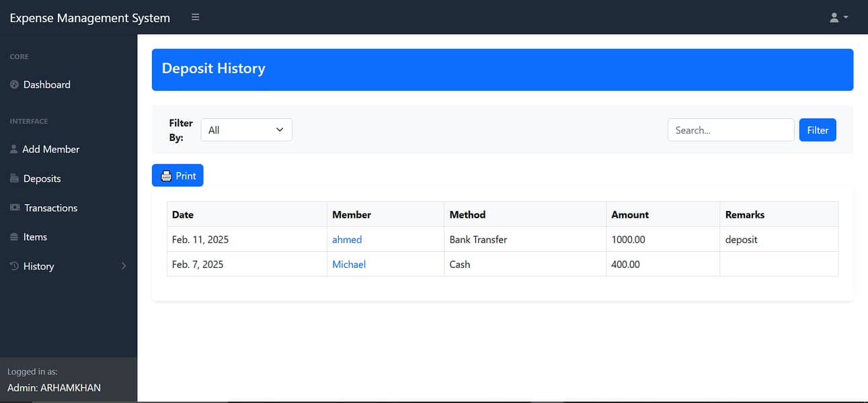868x403 pixels.
Task: Click the printer icon on Print button
Action: 166,176
